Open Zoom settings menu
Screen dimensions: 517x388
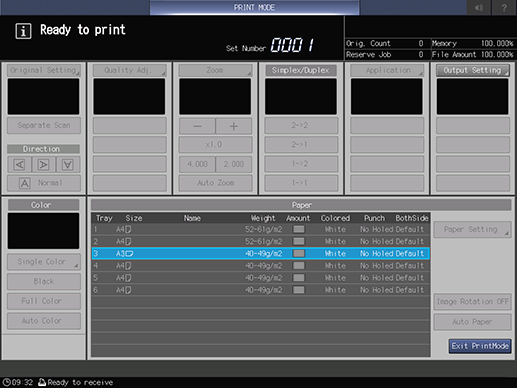[x=215, y=70]
